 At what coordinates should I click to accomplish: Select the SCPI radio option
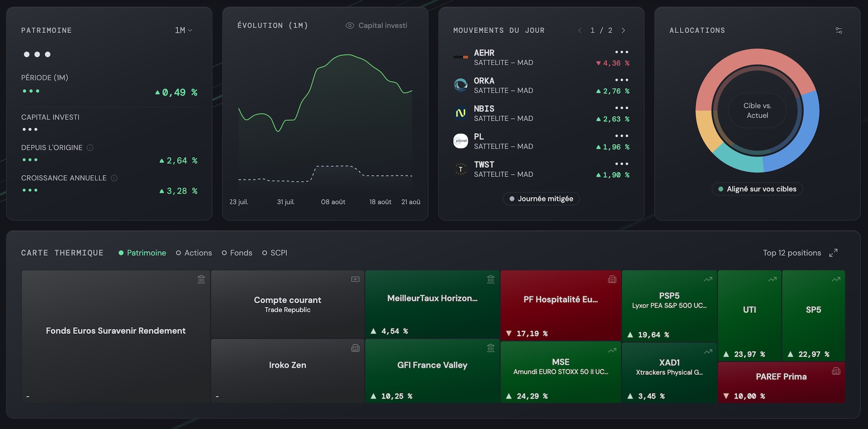tap(275, 253)
